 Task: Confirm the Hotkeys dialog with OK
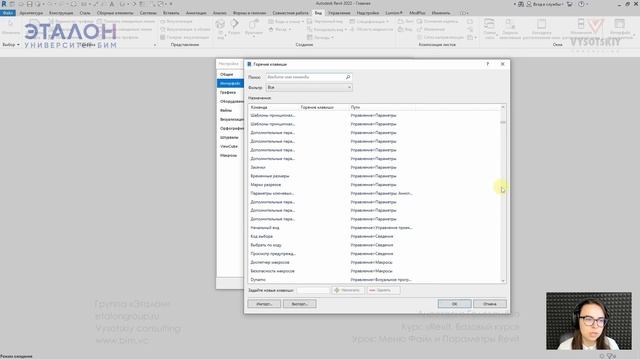click(x=455, y=304)
